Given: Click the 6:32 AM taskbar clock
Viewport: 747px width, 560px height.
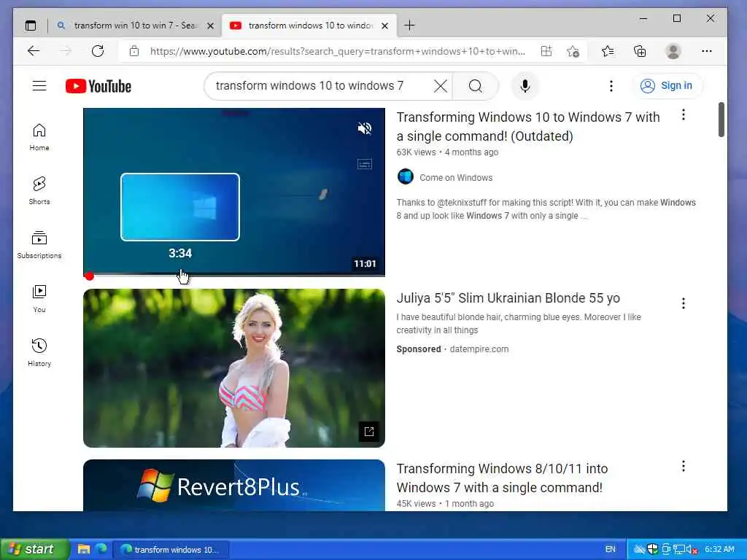Looking at the screenshot, I should coord(719,550).
